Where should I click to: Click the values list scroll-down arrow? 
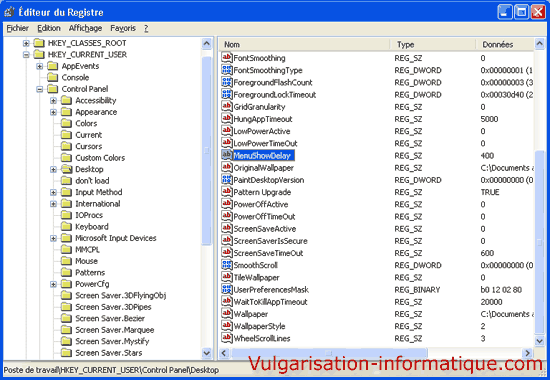[x=539, y=340]
